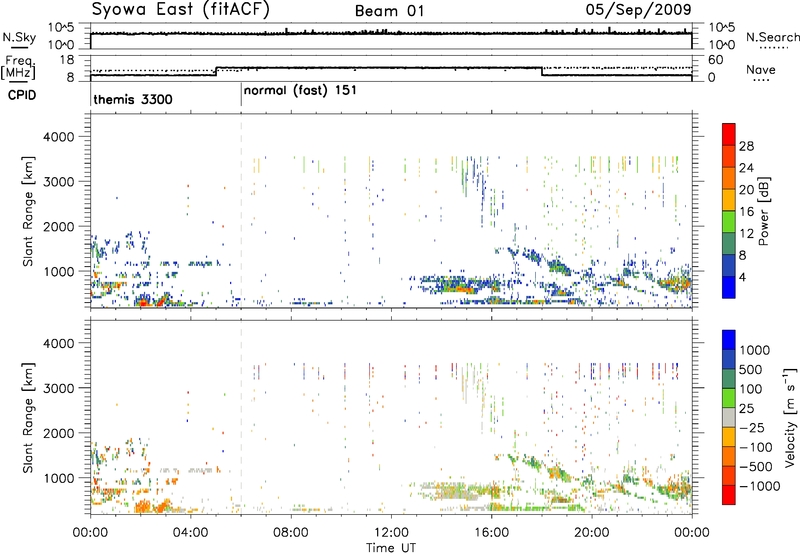Select the 'normal (fast) 151' CPID text
The image size is (800, 554).
coord(300,91)
